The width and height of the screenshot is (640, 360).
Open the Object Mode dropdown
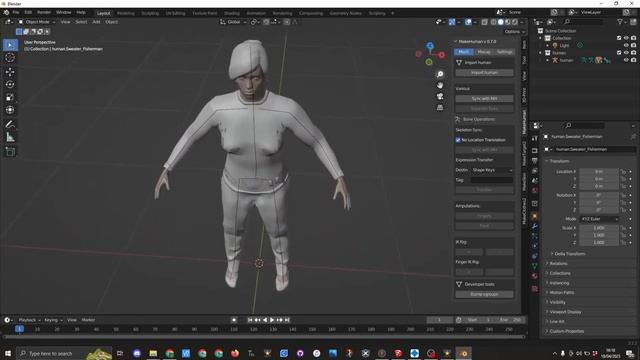point(36,22)
